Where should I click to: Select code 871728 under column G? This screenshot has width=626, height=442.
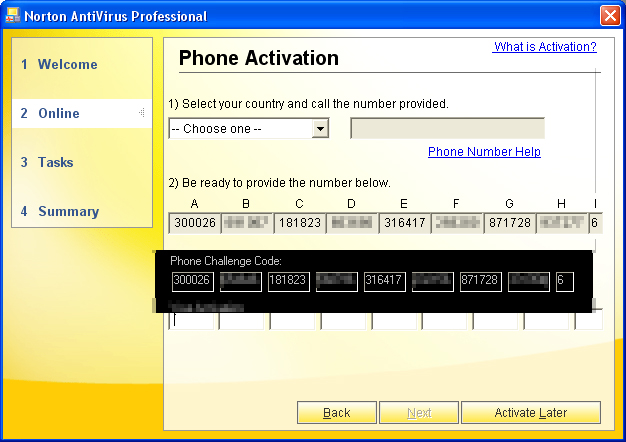click(x=509, y=223)
